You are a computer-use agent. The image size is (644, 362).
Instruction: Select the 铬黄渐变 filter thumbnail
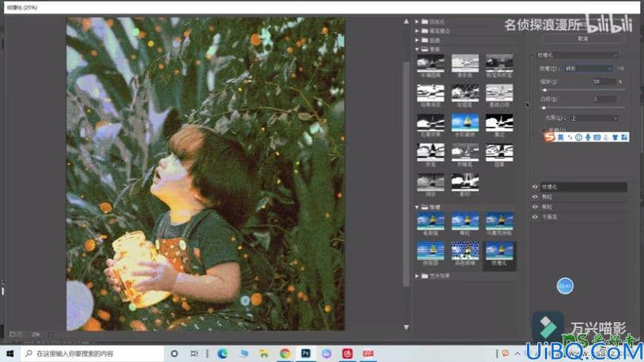coord(430,93)
